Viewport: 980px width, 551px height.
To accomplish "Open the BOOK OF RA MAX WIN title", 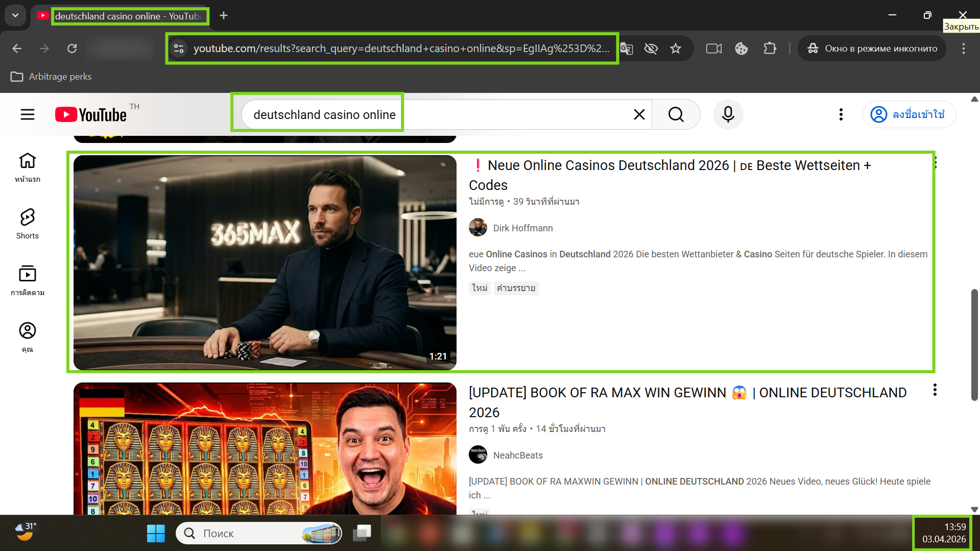I will point(688,402).
